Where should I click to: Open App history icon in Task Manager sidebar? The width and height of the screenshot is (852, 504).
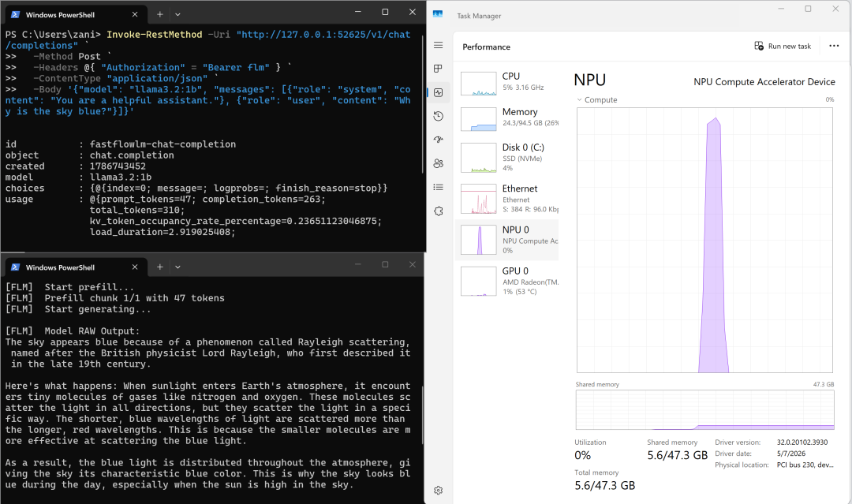[x=439, y=116]
